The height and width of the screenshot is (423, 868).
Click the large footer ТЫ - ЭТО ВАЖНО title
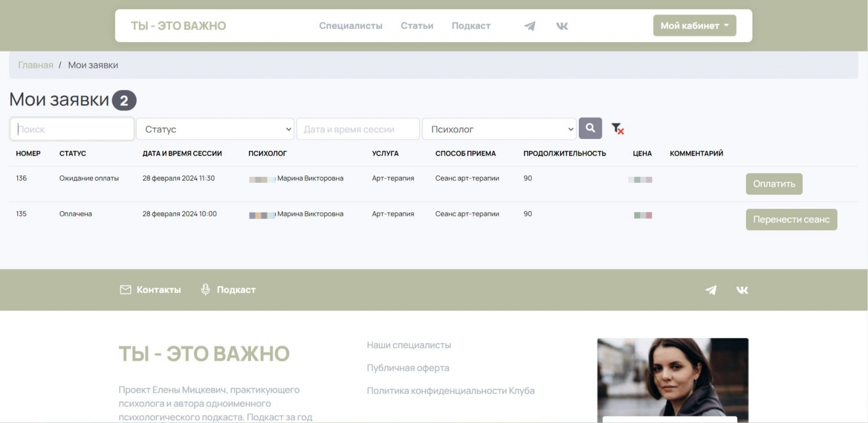pyautogui.click(x=204, y=354)
